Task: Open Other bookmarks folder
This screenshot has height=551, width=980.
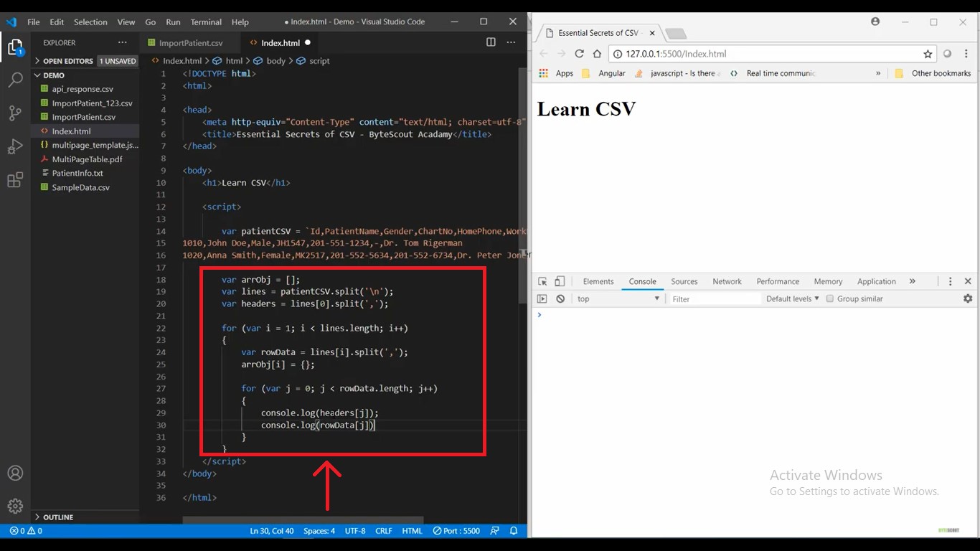Action: [x=933, y=73]
